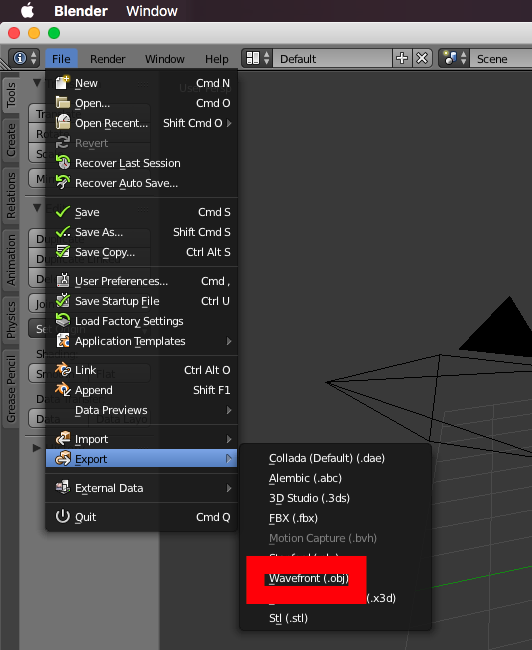Select Load Factory Settings
Image resolution: width=532 pixels, height=650 pixels.
click(142, 321)
